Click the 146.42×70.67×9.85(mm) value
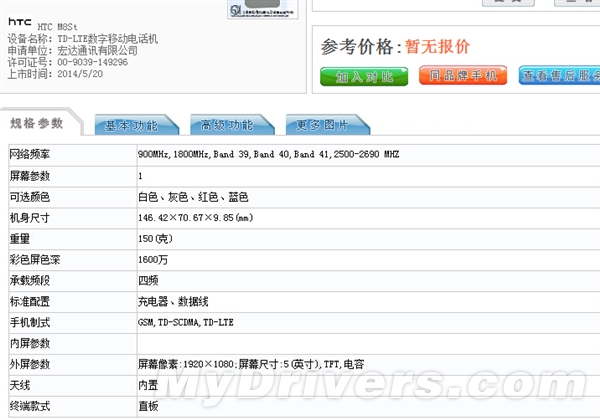Viewport: 600px width, 420px height. 196,218
